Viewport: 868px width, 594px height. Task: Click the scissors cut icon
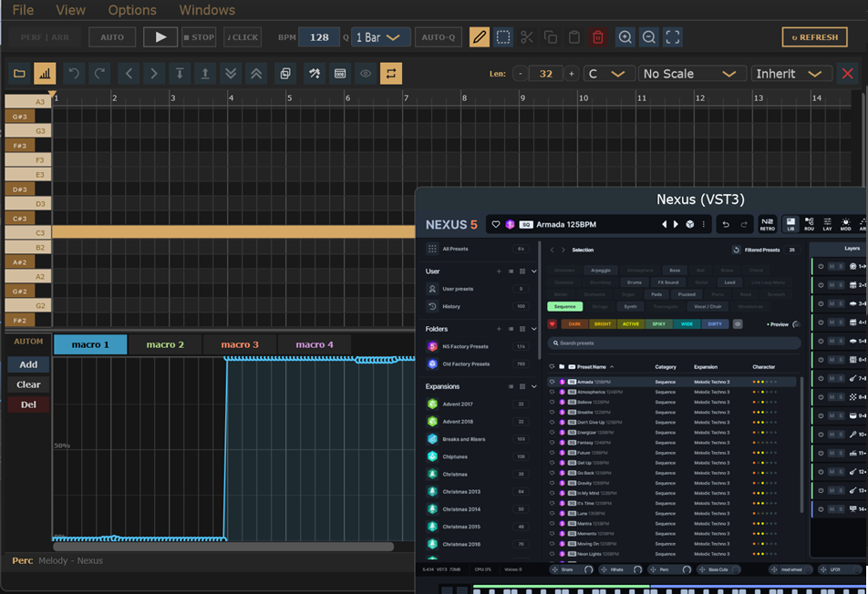[x=527, y=37]
